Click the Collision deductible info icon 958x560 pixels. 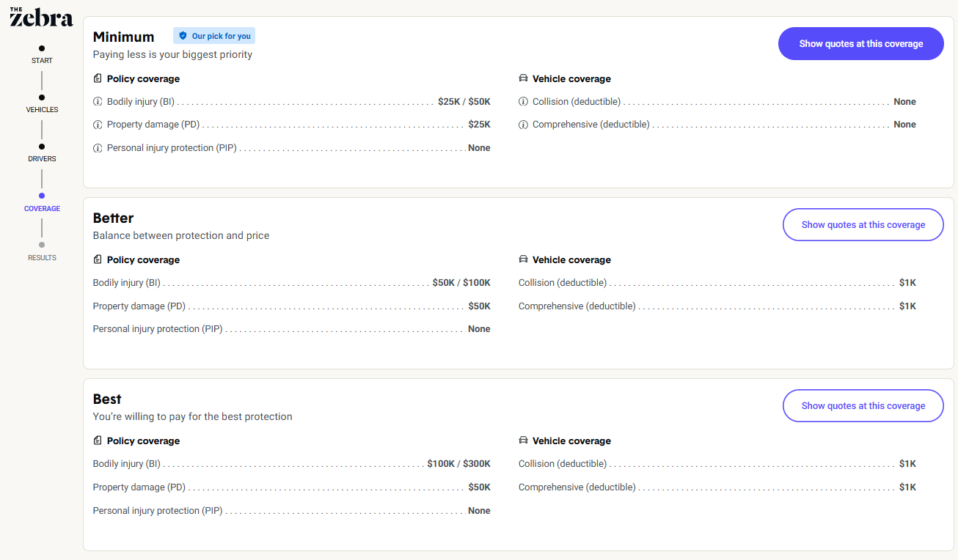click(x=523, y=101)
